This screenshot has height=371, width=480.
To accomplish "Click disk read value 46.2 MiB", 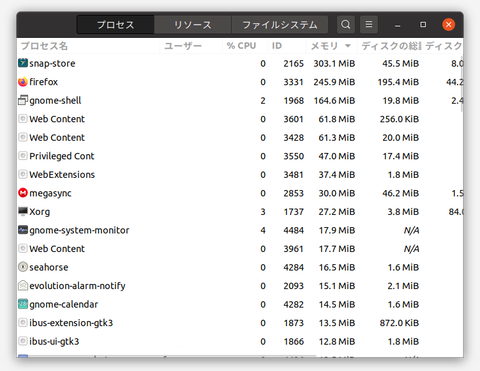I will [401, 193].
